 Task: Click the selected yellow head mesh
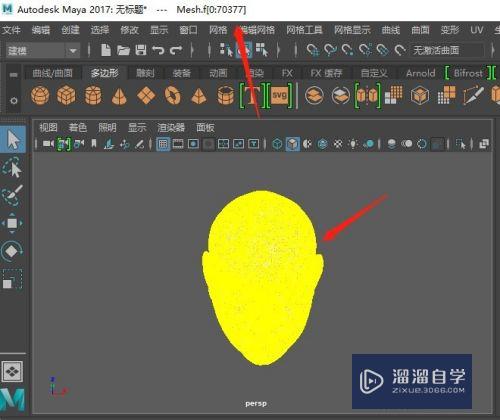click(263, 277)
